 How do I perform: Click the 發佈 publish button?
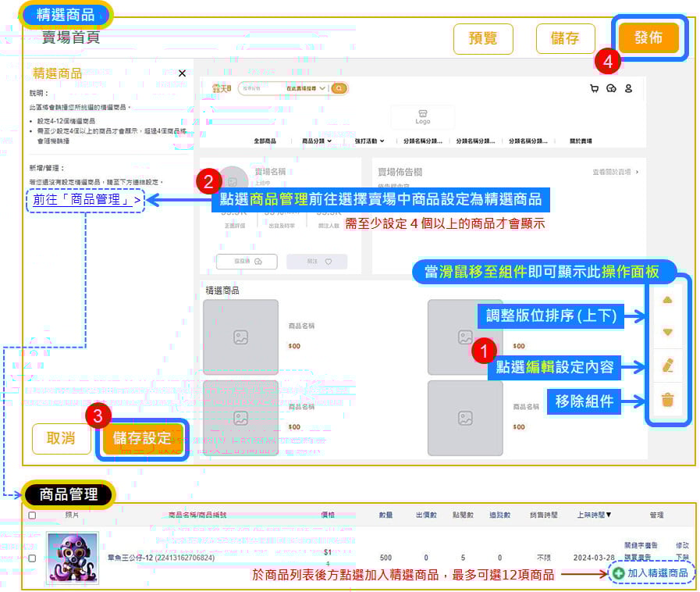tap(648, 38)
